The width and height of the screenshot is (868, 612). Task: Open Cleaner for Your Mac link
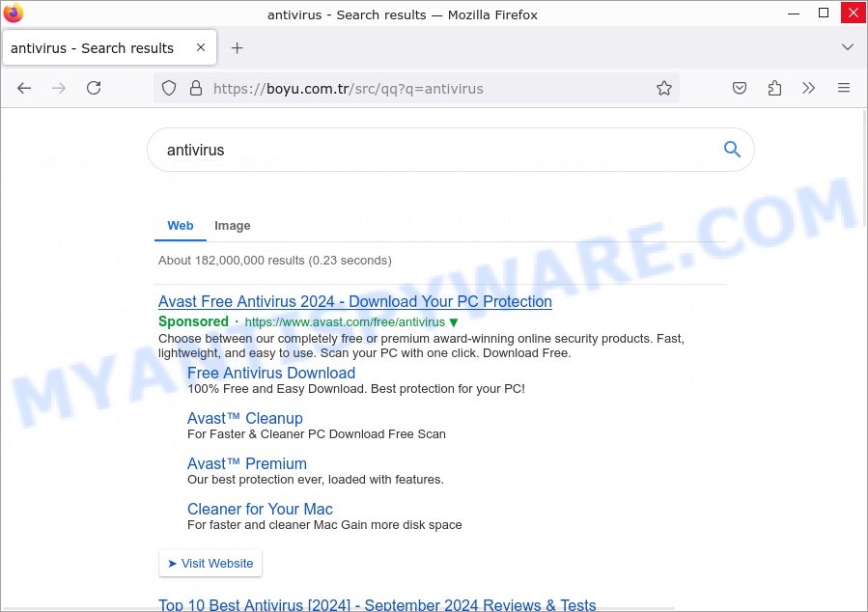coord(260,509)
